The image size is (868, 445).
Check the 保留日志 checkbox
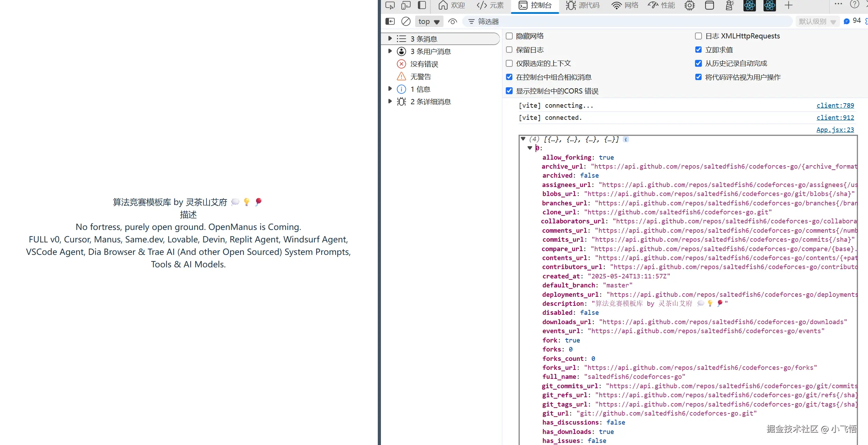509,50
